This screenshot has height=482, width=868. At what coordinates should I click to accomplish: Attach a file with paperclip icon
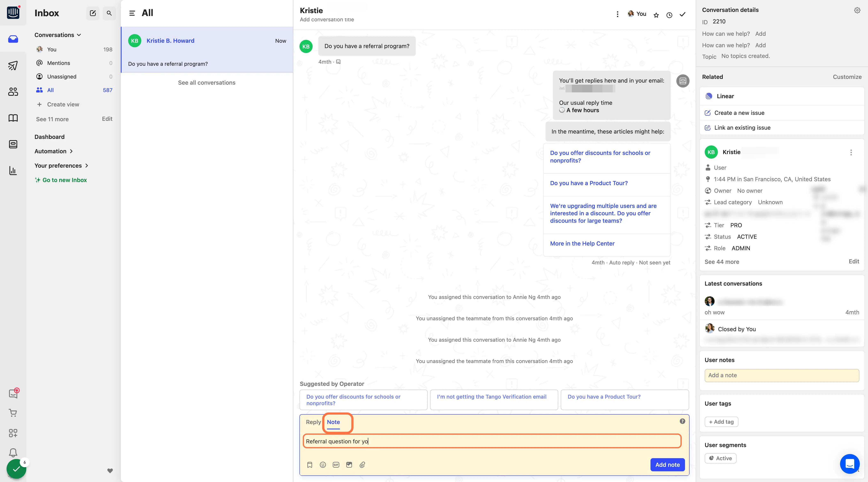tap(362, 465)
